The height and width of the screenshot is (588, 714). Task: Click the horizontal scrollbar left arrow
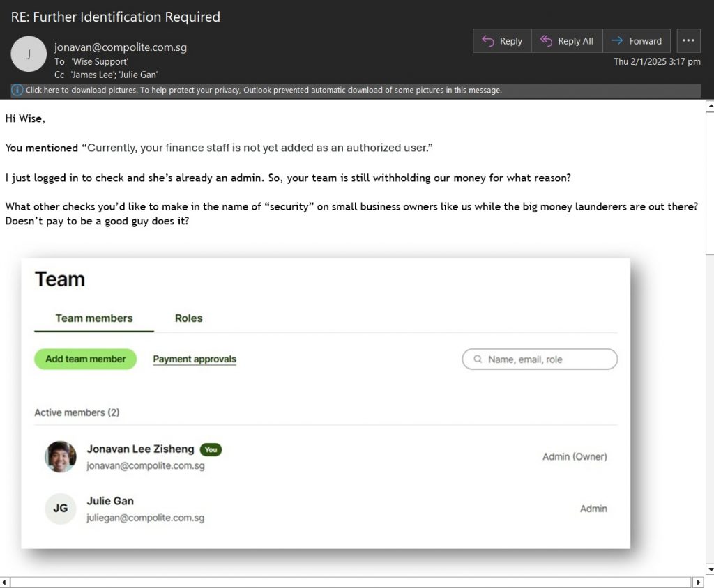(x=5, y=582)
